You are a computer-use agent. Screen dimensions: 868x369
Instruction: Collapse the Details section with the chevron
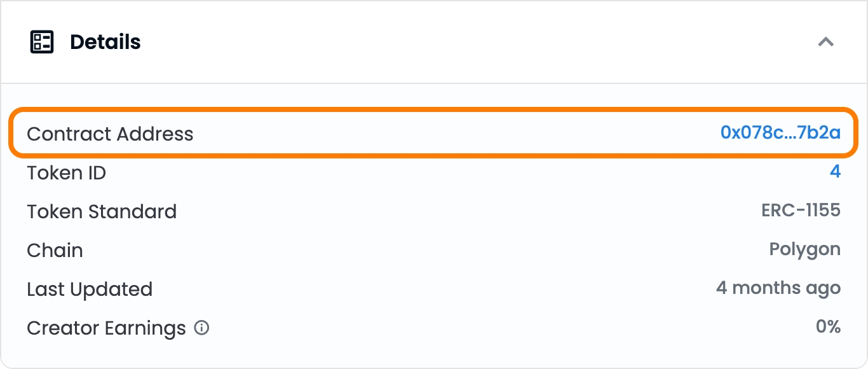(x=825, y=42)
